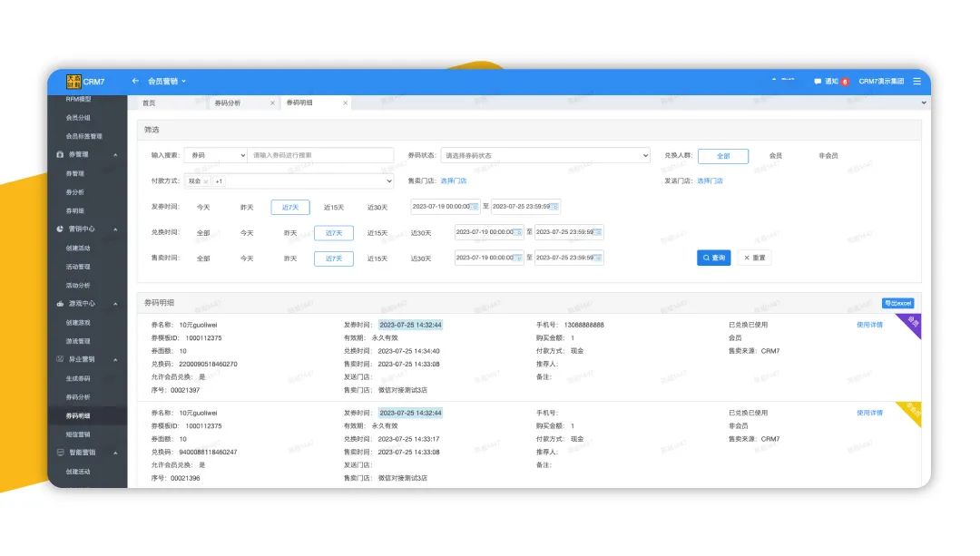Choose 今天 for 发券时间
The width and height of the screenshot is (980, 556).
pyautogui.click(x=203, y=208)
